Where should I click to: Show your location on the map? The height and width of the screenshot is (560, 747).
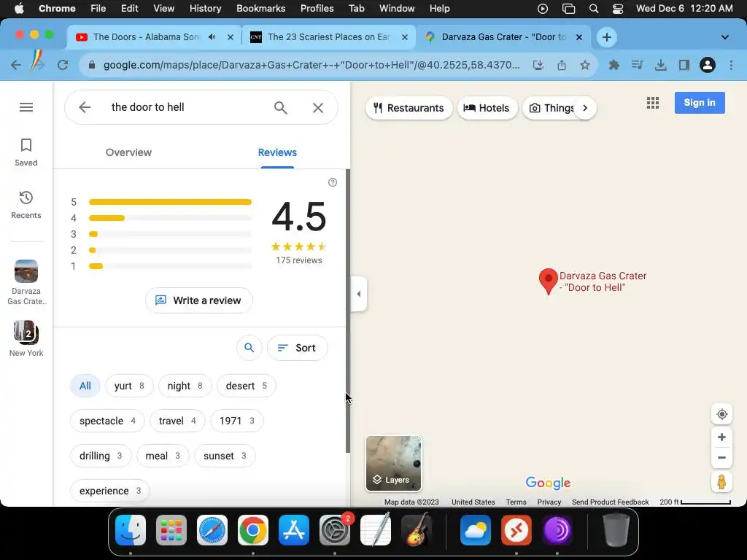click(721, 414)
